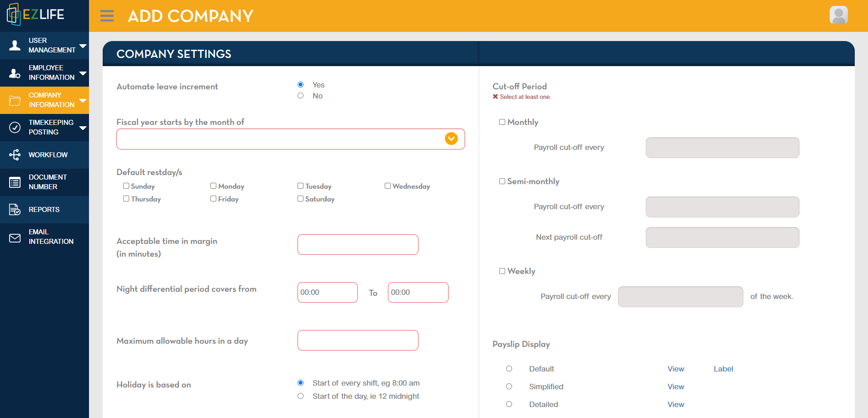Click the Reports document icon
The width and height of the screenshot is (868, 418).
(15, 210)
